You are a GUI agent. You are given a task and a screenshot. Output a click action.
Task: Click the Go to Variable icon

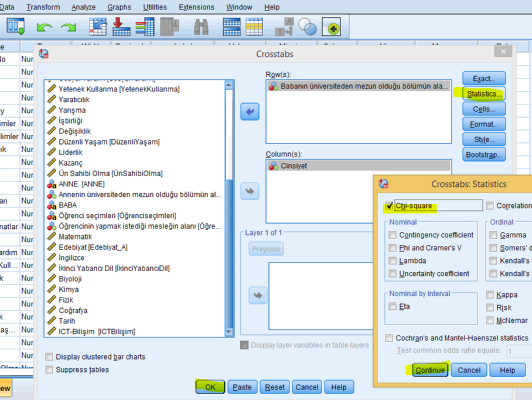click(121, 27)
